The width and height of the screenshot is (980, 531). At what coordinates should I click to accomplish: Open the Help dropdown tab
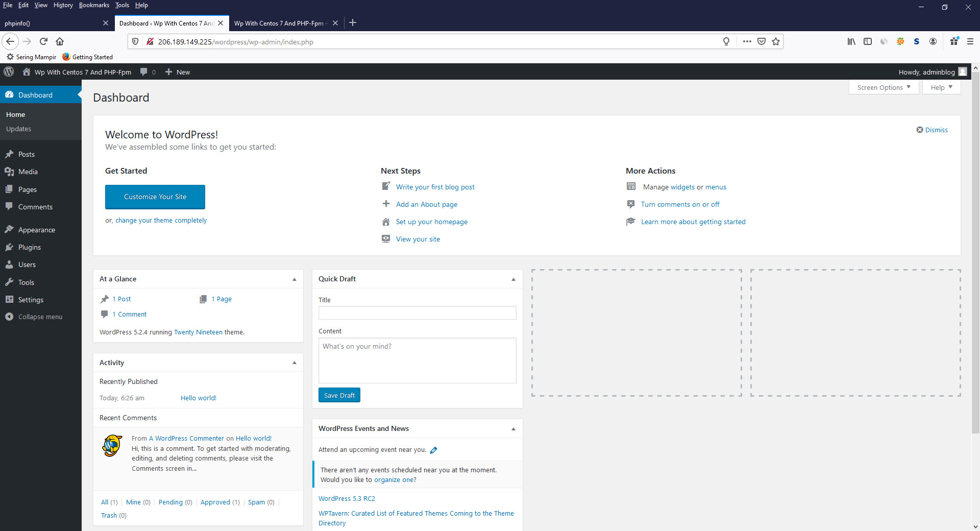click(941, 87)
